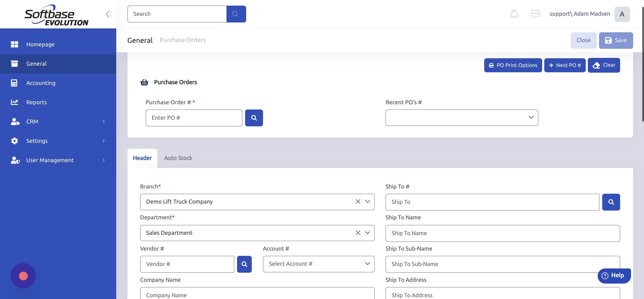The width and height of the screenshot is (644, 299).
Task: Switch to the Auto Stock tab
Action: click(x=178, y=158)
